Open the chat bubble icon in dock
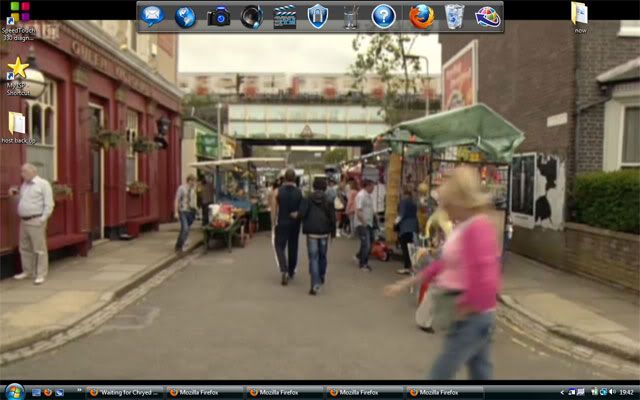Viewport: 640px width, 400px height. 152,16
